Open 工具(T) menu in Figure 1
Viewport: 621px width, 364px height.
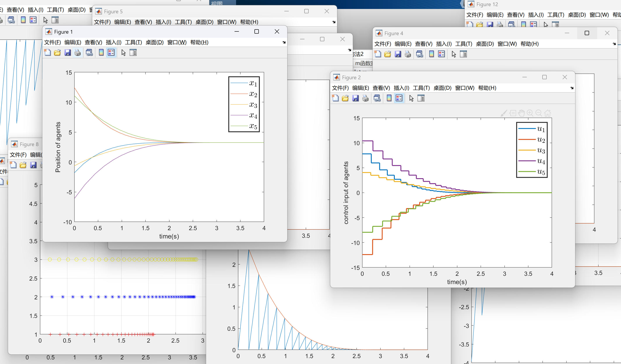pyautogui.click(x=133, y=42)
